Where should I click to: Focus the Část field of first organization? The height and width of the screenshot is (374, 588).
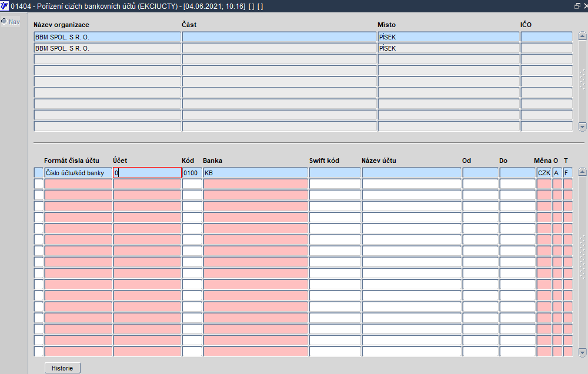pos(279,37)
